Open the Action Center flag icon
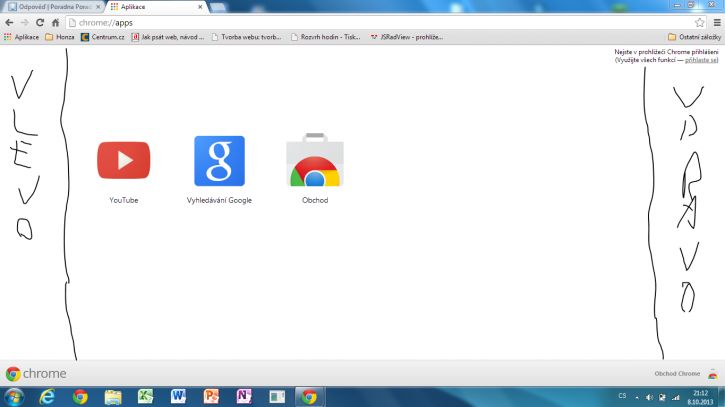The image size is (725, 407). pyautogui.click(x=662, y=397)
